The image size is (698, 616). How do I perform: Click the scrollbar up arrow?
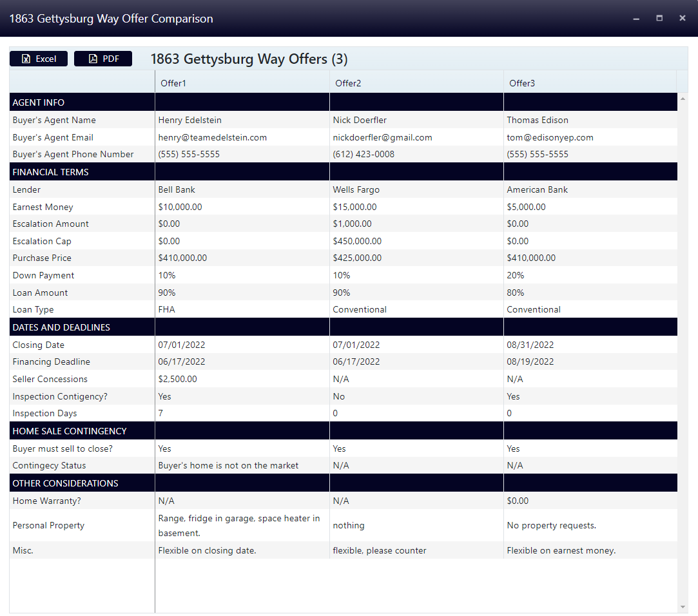click(x=683, y=98)
